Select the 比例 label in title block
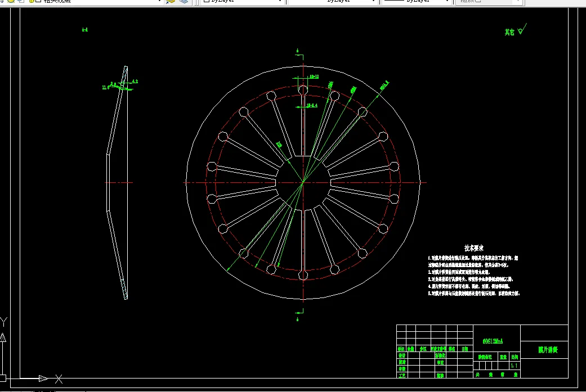586x392 pixels. (x=515, y=357)
